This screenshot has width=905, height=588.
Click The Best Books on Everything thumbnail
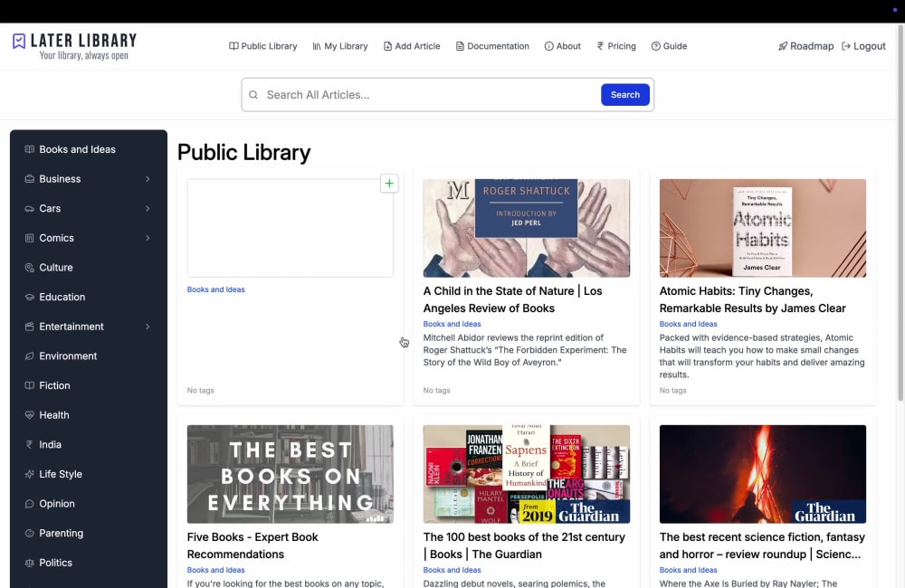click(291, 474)
